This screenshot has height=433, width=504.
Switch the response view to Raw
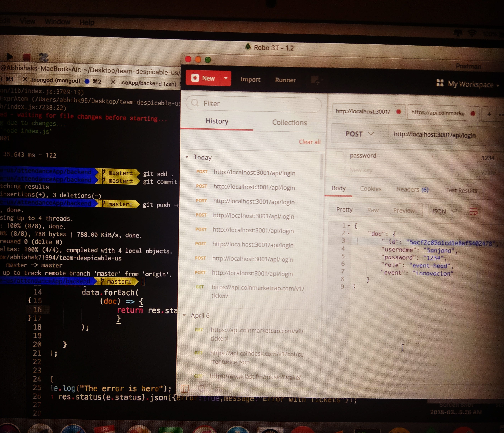point(373,210)
